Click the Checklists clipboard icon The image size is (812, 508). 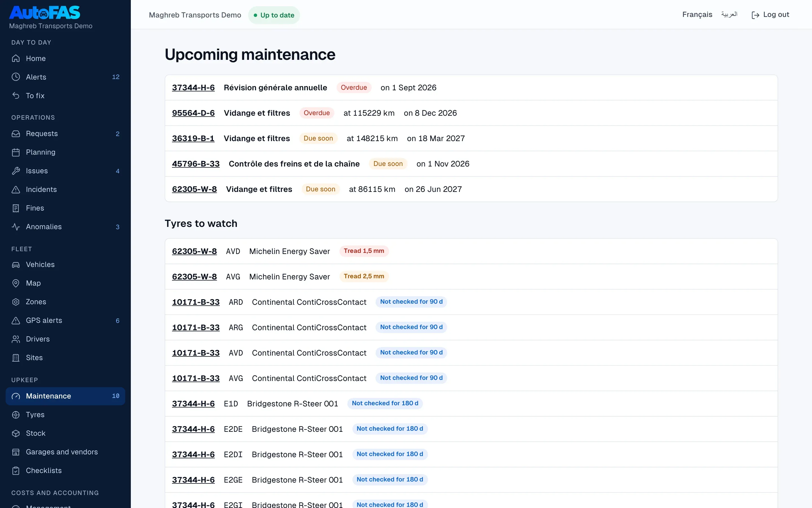(16, 471)
